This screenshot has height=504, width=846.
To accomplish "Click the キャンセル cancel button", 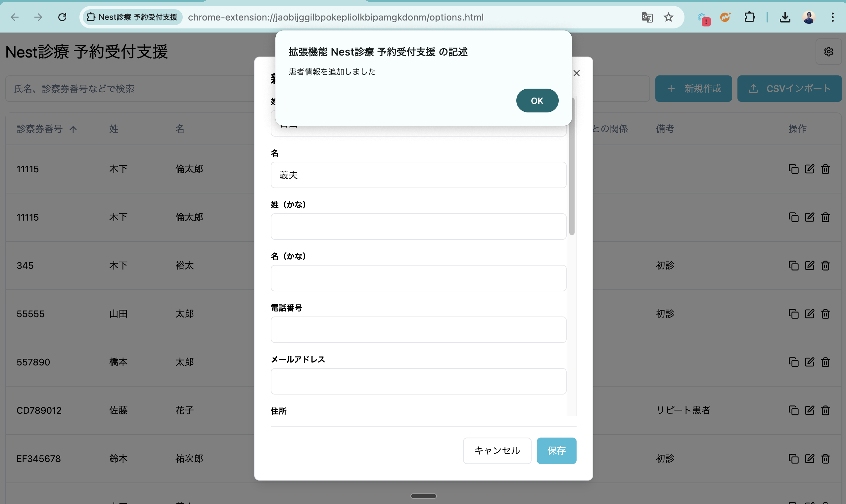I will click(x=496, y=450).
